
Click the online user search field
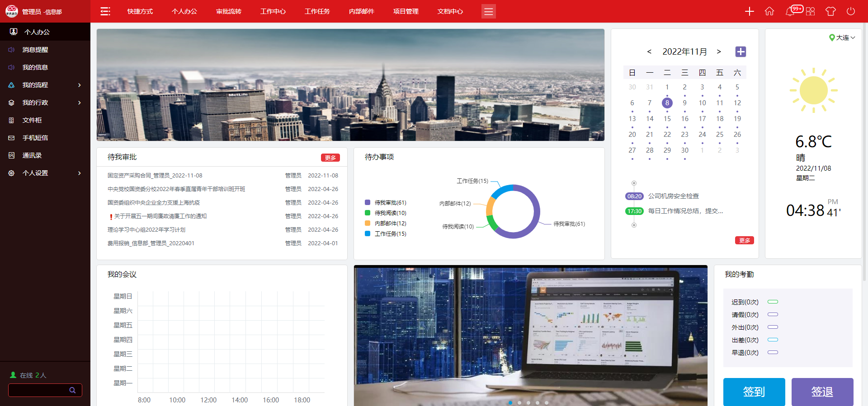point(38,390)
